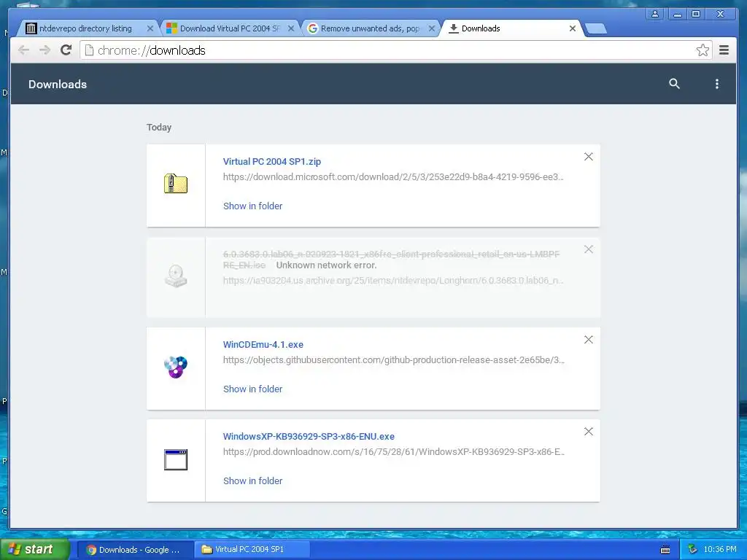747x560 pixels.
Task: Click the Unknown network error text
Action: tap(326, 265)
